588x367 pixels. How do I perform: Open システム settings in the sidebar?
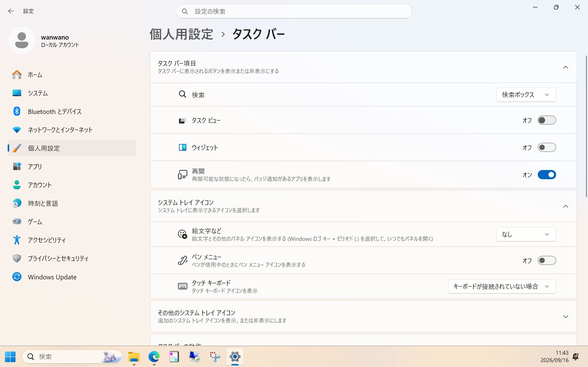pos(72,93)
